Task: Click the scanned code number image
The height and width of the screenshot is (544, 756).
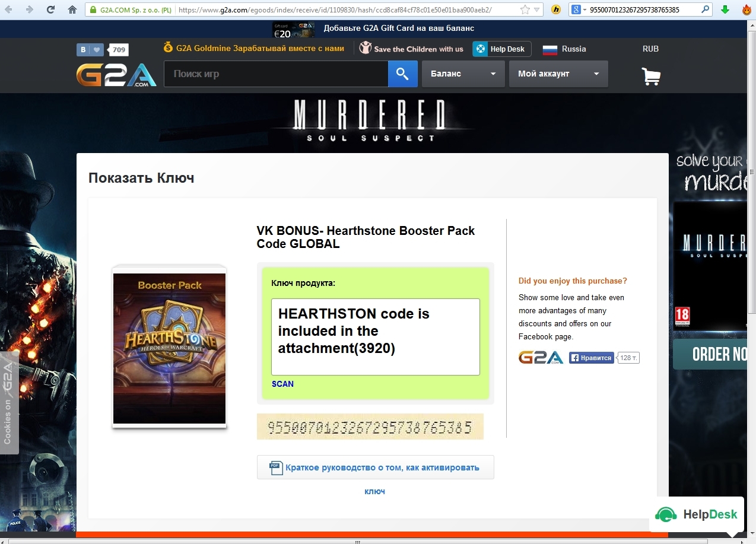Action: [370, 427]
